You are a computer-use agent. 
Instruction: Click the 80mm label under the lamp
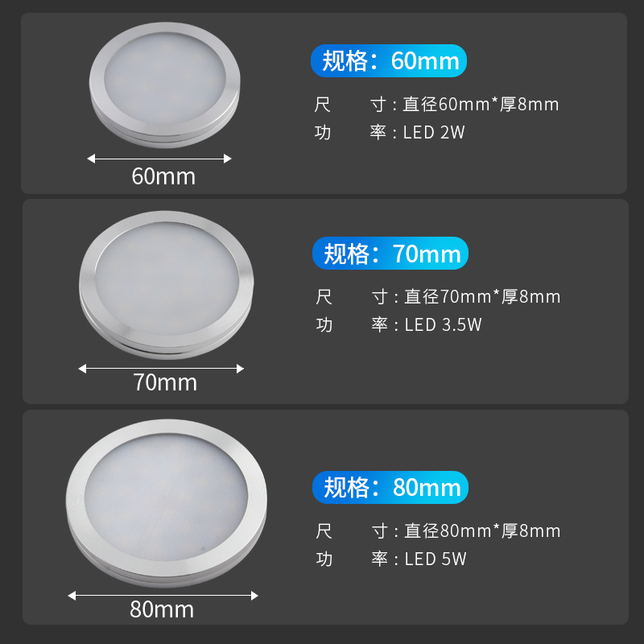pyautogui.click(x=162, y=610)
